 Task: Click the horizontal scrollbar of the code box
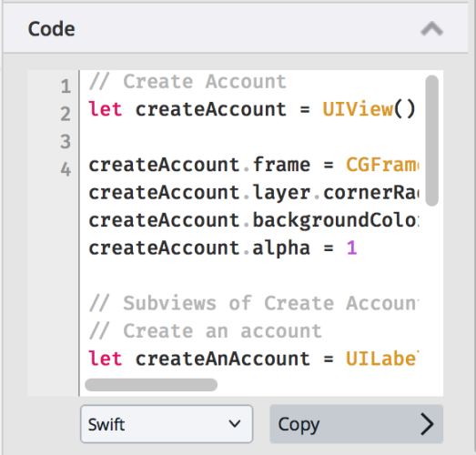tap(151, 385)
